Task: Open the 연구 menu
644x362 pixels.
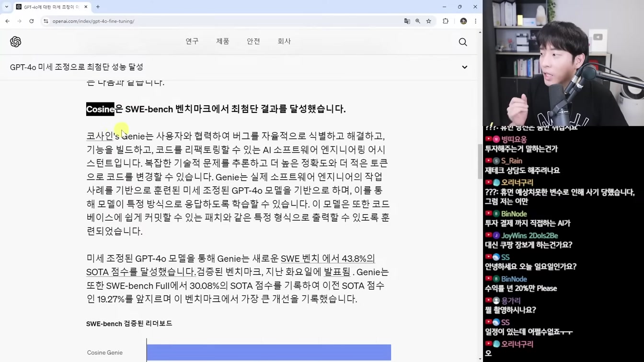Action: coord(192,41)
